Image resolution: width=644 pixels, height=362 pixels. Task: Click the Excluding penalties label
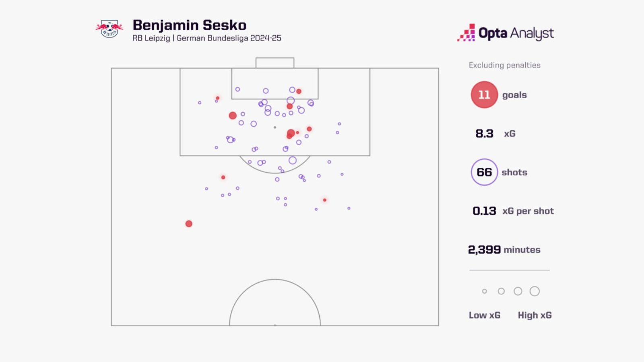click(x=505, y=65)
